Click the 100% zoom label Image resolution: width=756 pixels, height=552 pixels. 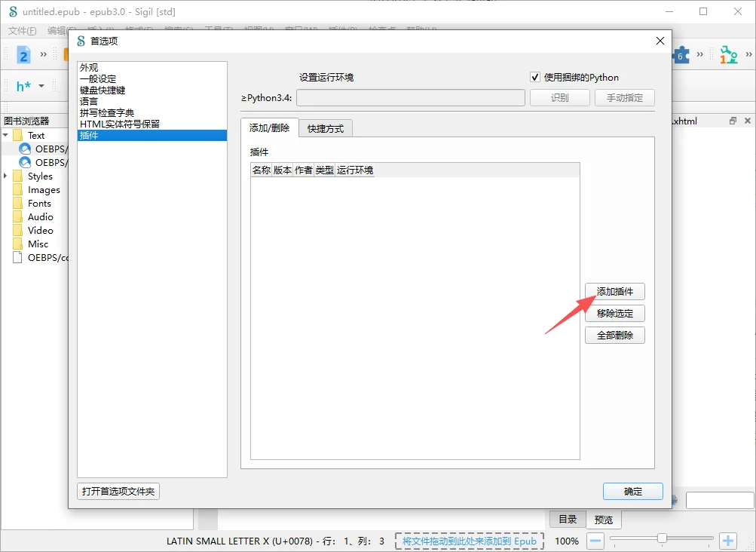[x=567, y=541]
